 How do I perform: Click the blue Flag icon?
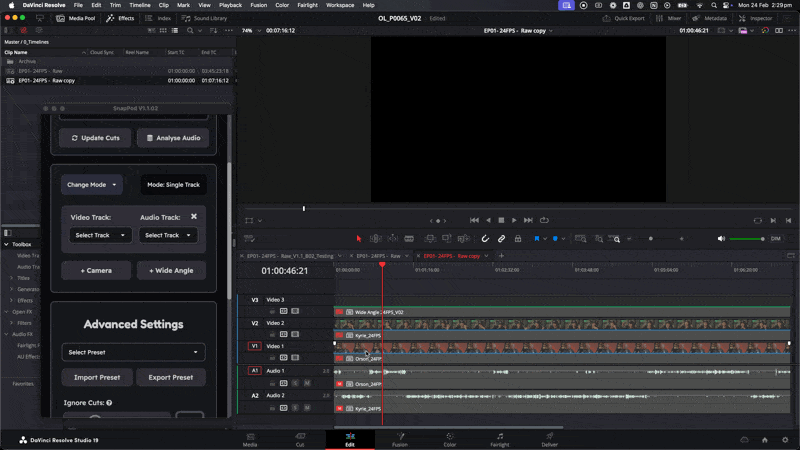pyautogui.click(x=537, y=239)
